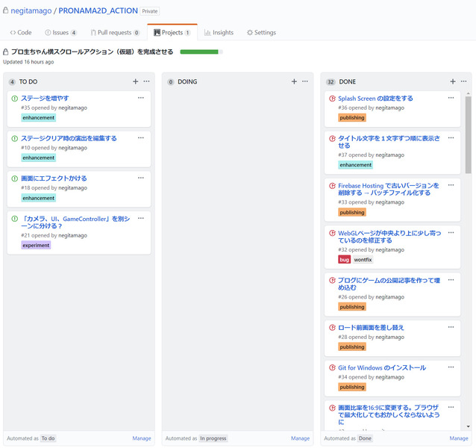
Task: Open the Insights tab
Action: pyautogui.click(x=219, y=33)
